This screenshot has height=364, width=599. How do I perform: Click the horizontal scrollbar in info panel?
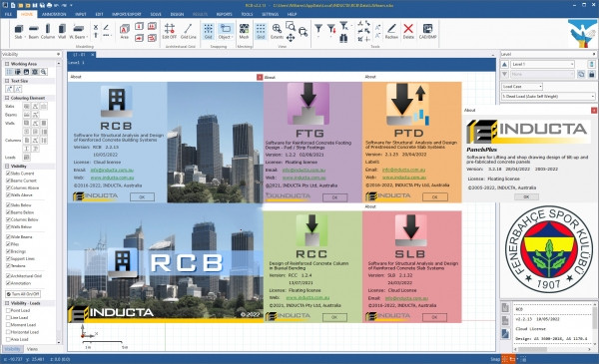(x=552, y=349)
